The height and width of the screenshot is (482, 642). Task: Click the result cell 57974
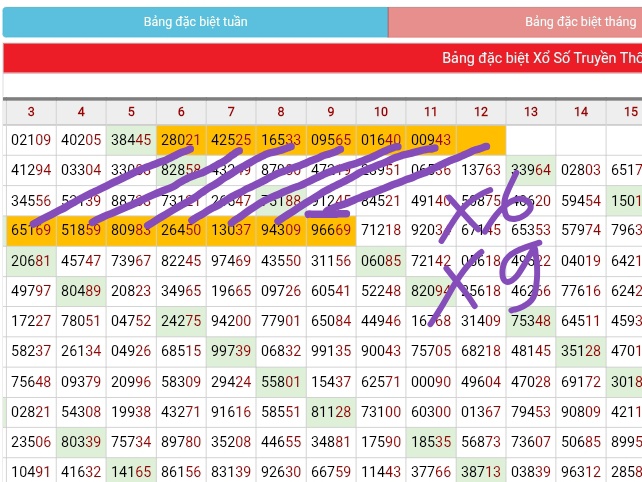(x=580, y=231)
